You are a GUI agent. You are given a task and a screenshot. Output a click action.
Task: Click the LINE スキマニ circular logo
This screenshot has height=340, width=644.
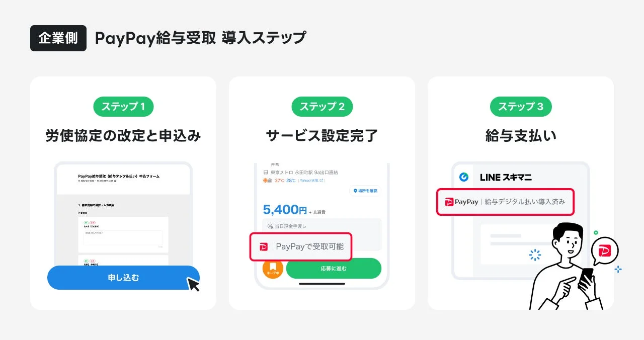[463, 177]
